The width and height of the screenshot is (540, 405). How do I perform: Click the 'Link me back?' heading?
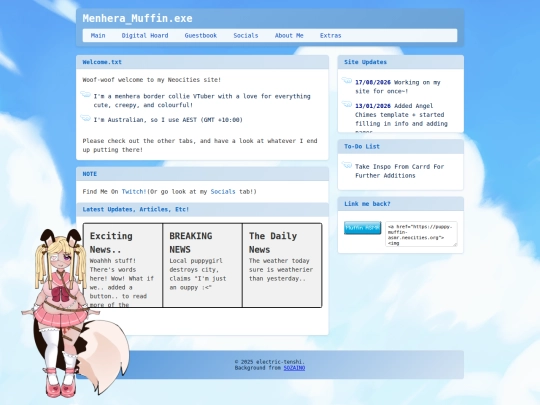[367, 204]
